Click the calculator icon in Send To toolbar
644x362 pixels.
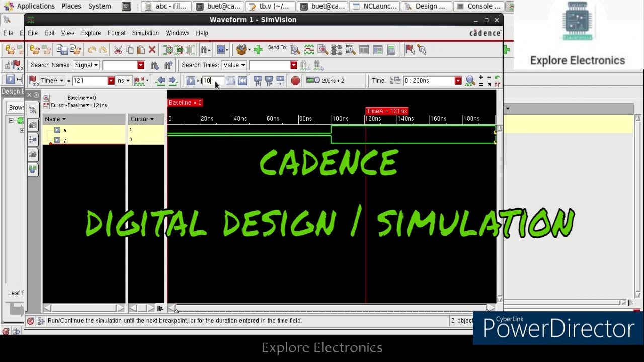coord(391,50)
